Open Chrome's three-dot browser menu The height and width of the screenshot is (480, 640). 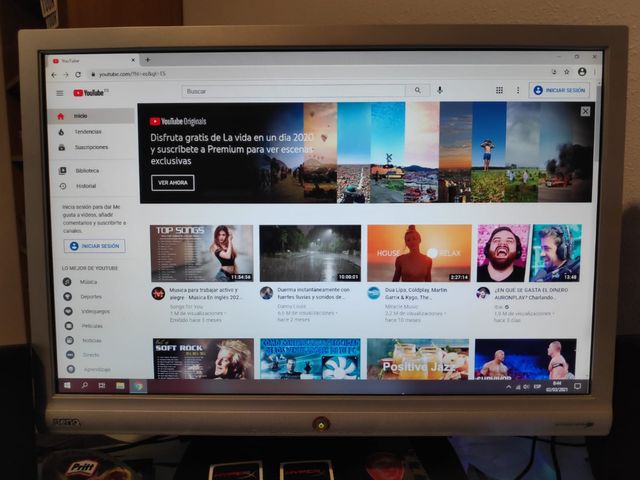[595, 72]
